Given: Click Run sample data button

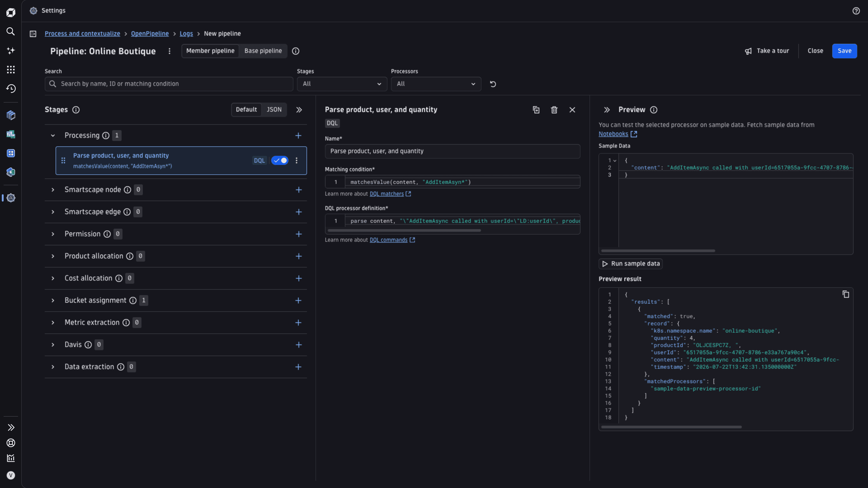Looking at the screenshot, I should (x=630, y=264).
